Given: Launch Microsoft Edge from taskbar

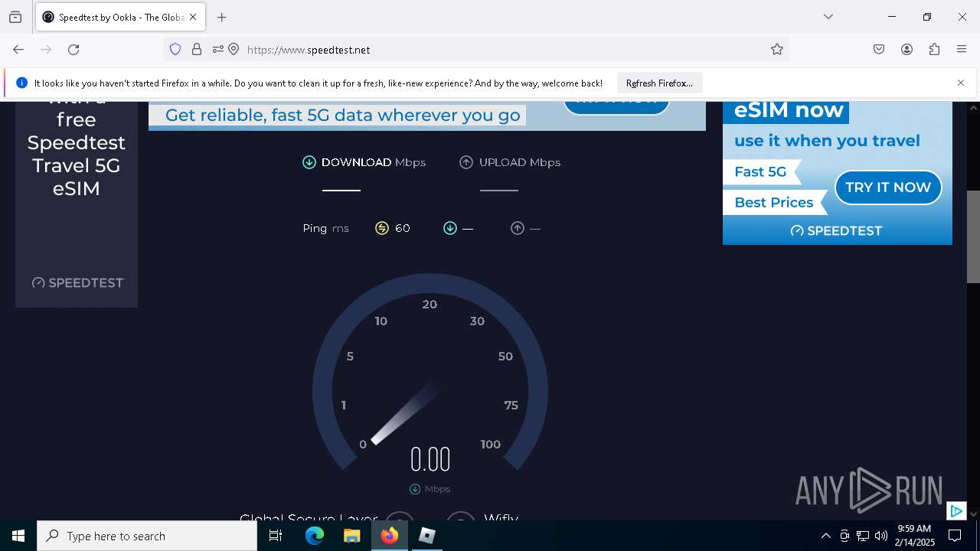Looking at the screenshot, I should tap(315, 536).
